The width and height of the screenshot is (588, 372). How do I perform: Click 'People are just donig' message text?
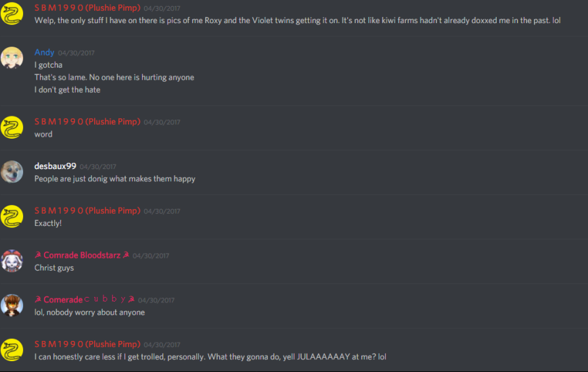click(115, 179)
